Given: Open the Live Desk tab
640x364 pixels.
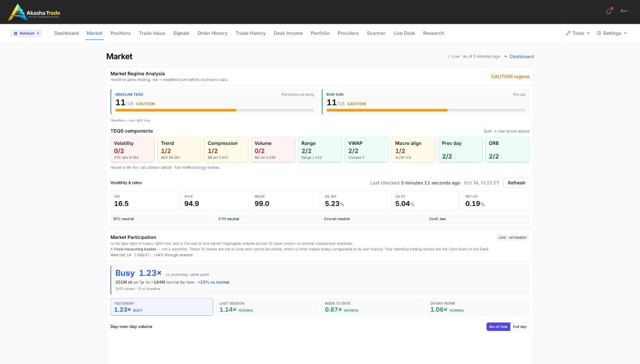Looking at the screenshot, I should tap(404, 33).
